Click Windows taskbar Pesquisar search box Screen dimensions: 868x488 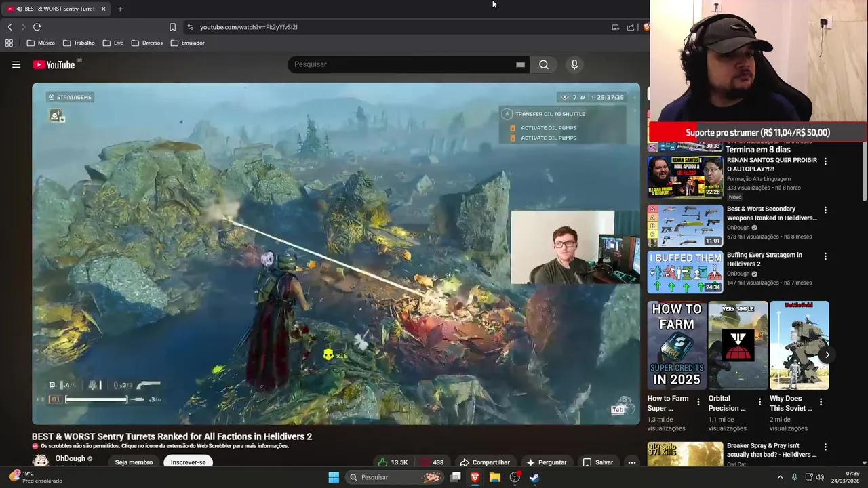395,477
